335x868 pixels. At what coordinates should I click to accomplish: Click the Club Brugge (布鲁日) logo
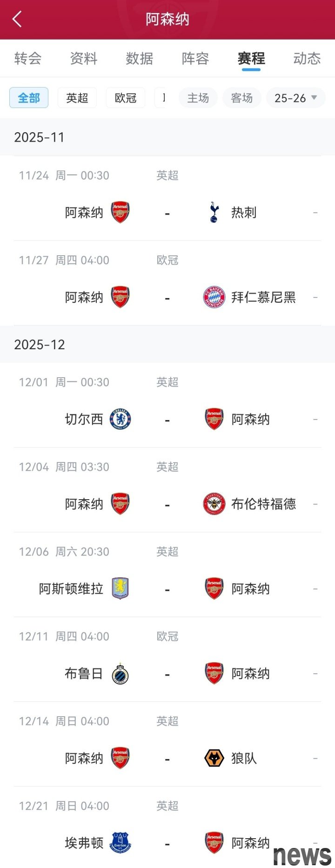121,674
